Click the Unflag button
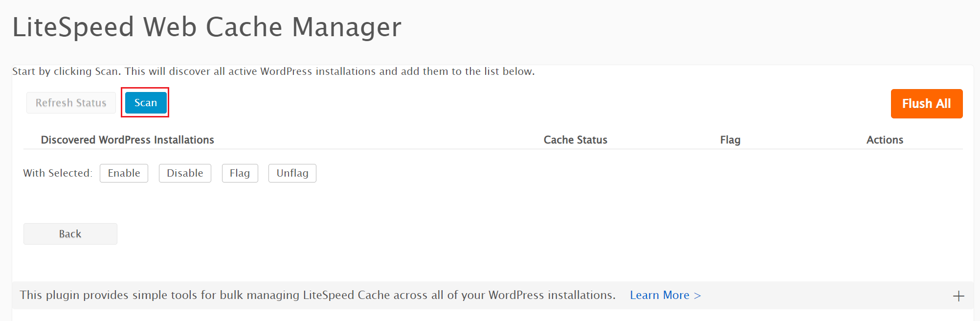Screen dimensions: 980x321 [292, 173]
